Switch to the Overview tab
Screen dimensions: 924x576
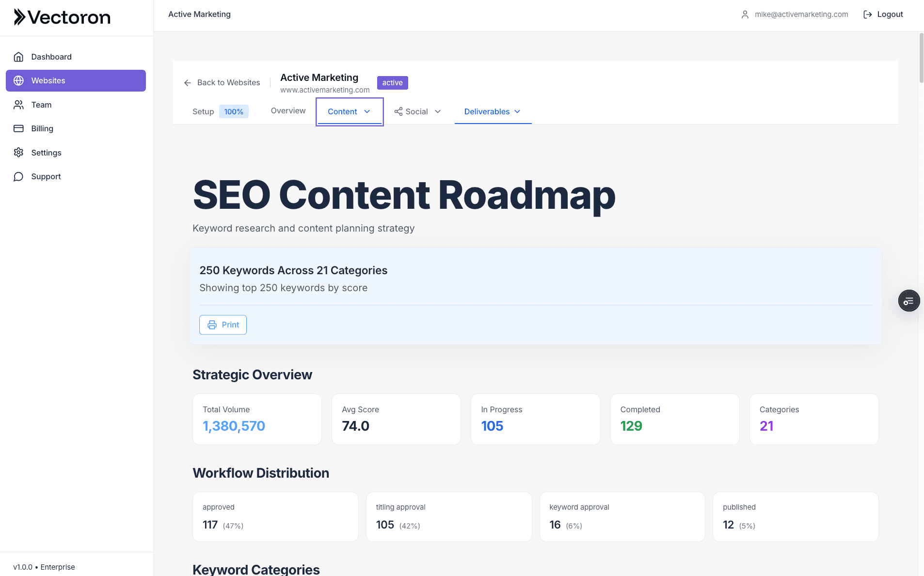pyautogui.click(x=288, y=111)
